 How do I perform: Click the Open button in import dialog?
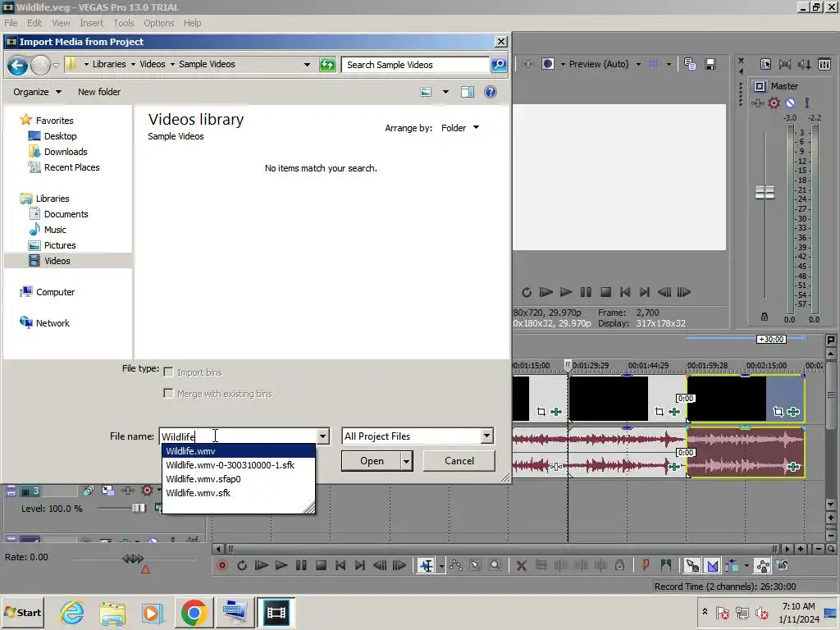pyautogui.click(x=372, y=461)
